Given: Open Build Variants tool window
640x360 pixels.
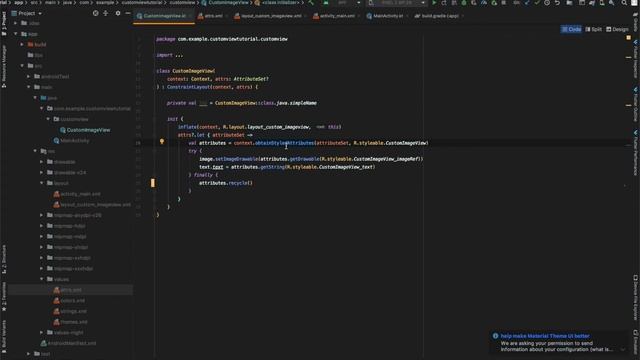Looking at the screenshot, I should point(4,336).
